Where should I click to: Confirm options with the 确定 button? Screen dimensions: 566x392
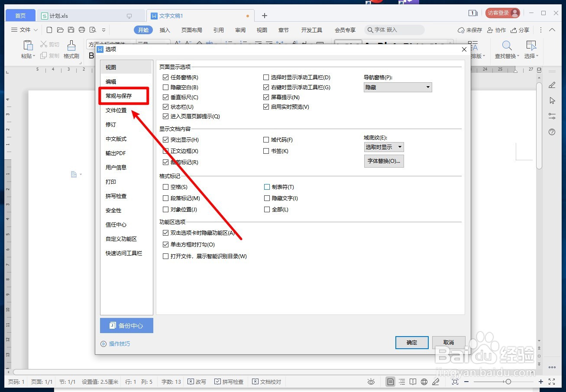click(411, 342)
